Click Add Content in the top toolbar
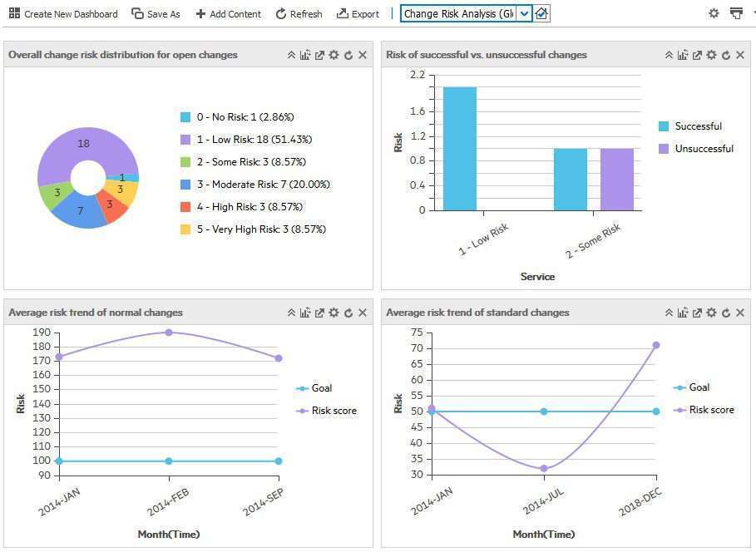Viewport: 756px width, 552px height. 228,14
